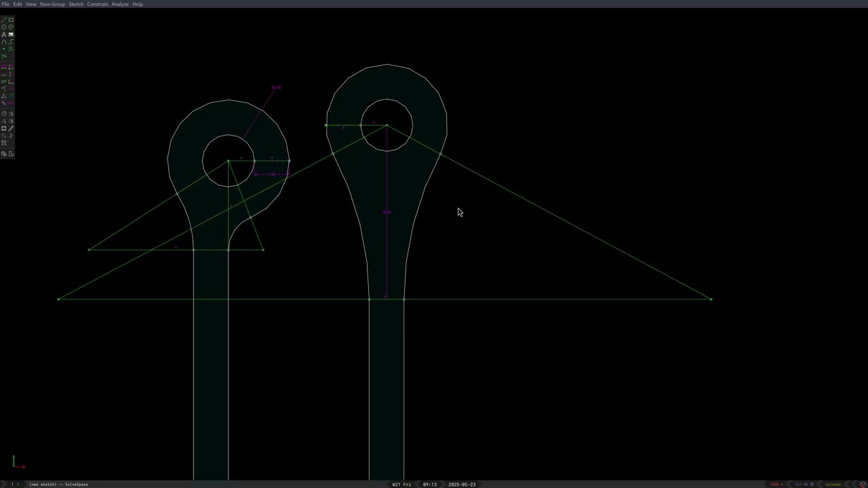This screenshot has height=488, width=868.
Task: Apply the Distance / Diameter constraint
Action: tap(3, 66)
